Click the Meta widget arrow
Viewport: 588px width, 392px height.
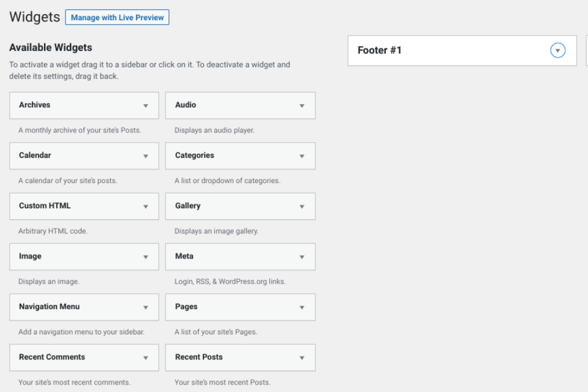click(x=302, y=257)
